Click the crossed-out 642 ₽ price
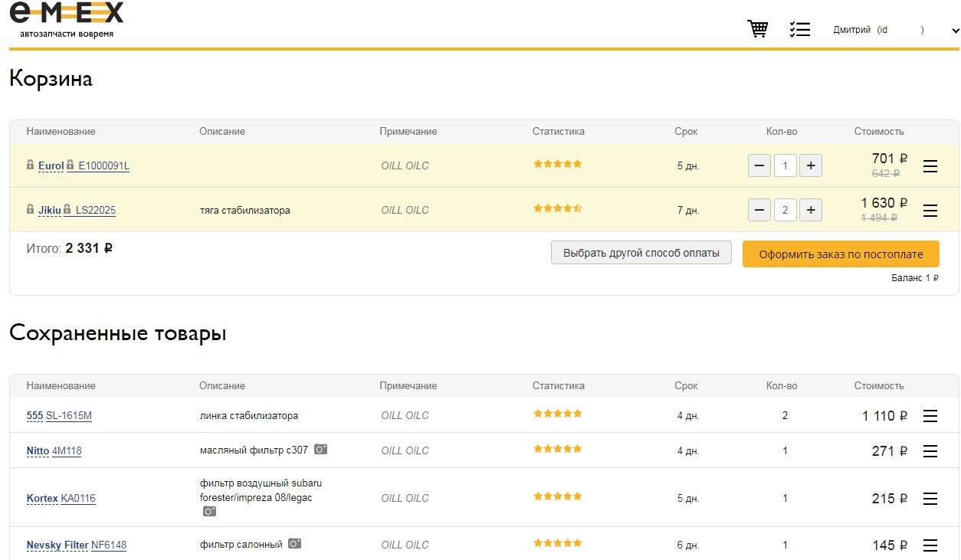The width and height of the screenshot is (961, 560). [886, 173]
